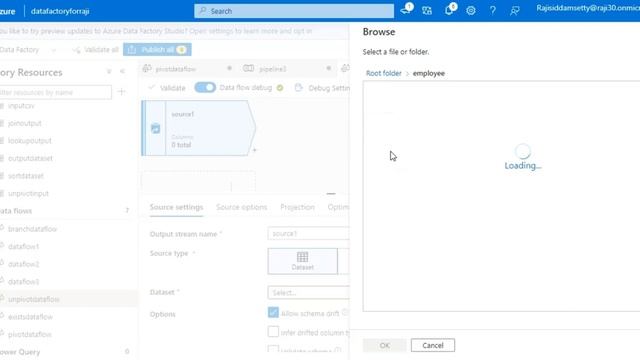Image resolution: width=640 pixels, height=360 pixels.
Task: Expand the Power Query section
Action: coord(20,352)
